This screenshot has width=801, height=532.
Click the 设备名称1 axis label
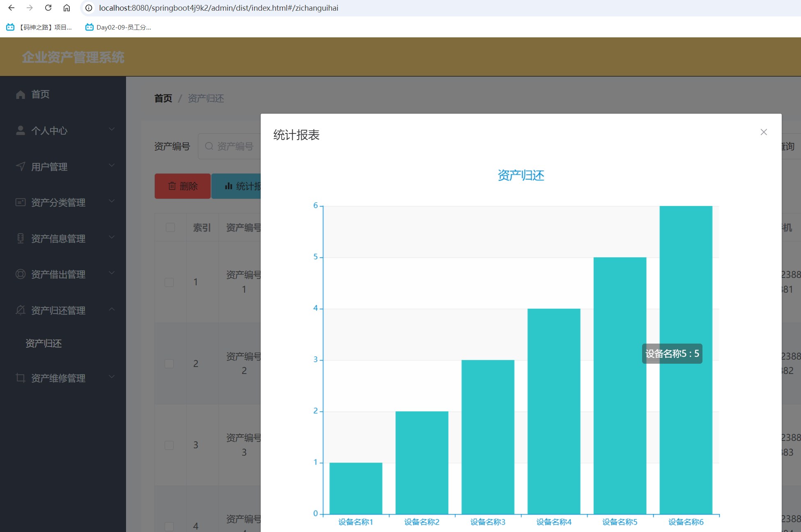coord(356,522)
